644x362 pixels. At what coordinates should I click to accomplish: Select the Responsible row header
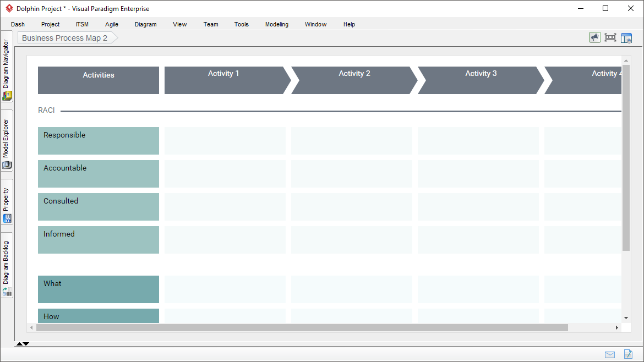tap(99, 141)
